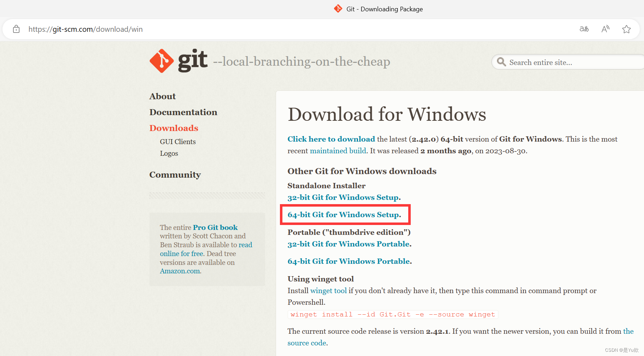The image size is (644, 356).
Task: Download 32-bit Git for Windows Portable
Action: click(349, 244)
